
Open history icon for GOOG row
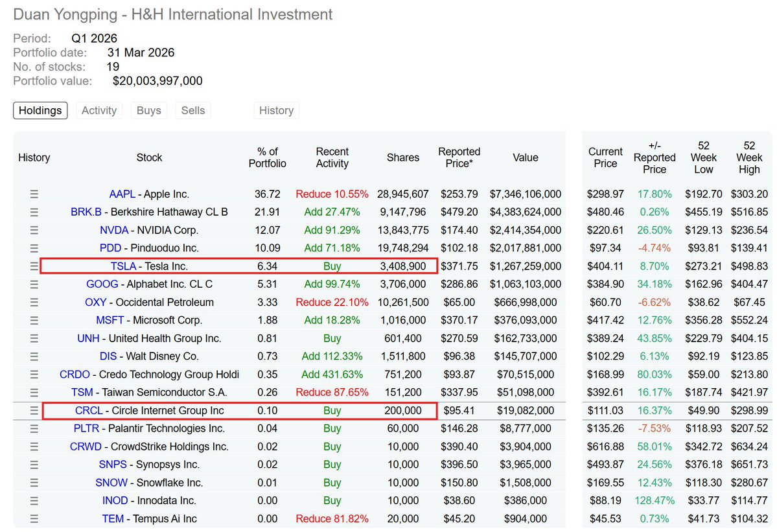34,284
